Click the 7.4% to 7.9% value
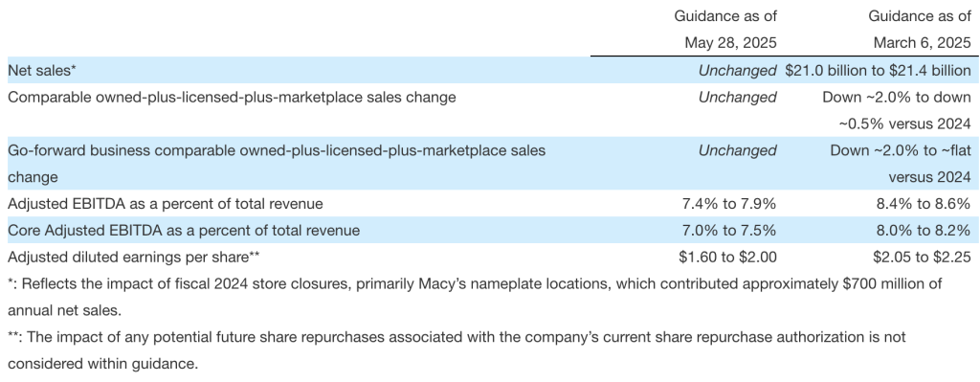This screenshot has width=980, height=382. (x=729, y=204)
